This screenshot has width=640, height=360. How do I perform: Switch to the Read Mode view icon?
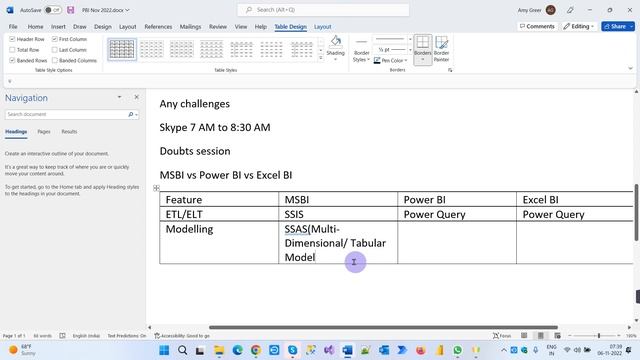pyautogui.click(x=524, y=336)
